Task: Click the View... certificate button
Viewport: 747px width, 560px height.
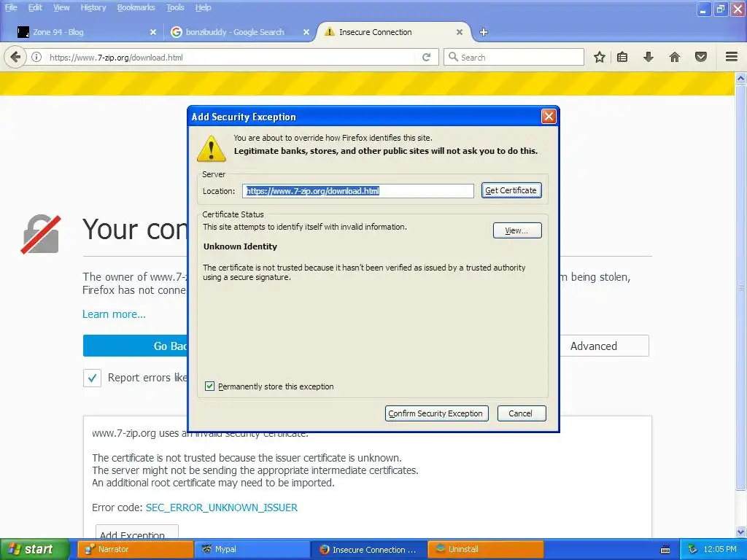Action: pos(517,230)
